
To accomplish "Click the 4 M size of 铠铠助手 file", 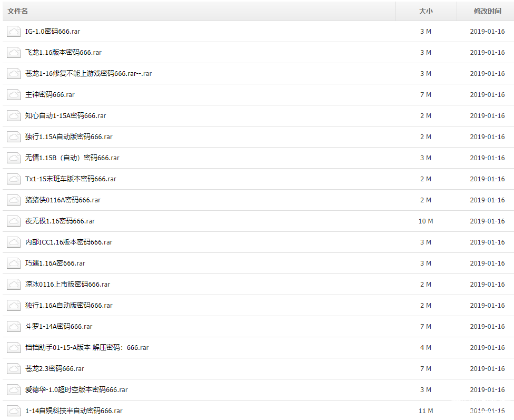I will 426,347.
